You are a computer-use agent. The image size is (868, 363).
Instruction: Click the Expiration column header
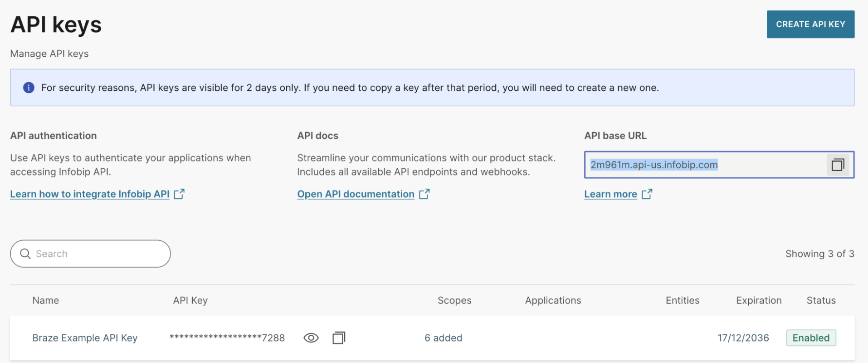[758, 300]
